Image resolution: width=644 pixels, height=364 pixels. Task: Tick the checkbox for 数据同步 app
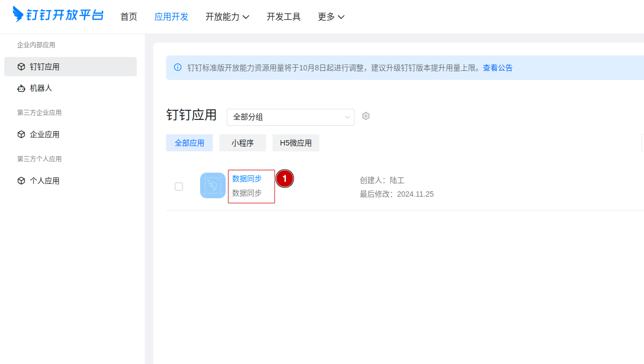coord(179,187)
